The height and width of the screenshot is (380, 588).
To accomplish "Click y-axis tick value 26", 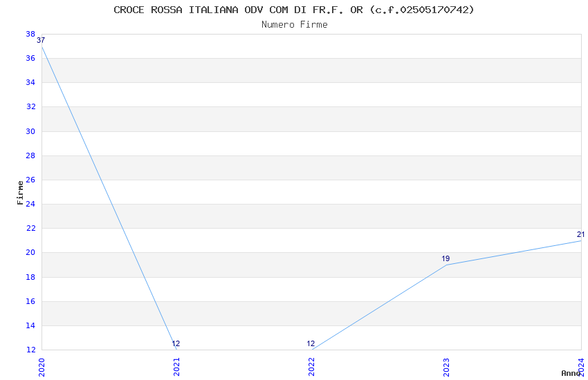I will pos(30,180).
